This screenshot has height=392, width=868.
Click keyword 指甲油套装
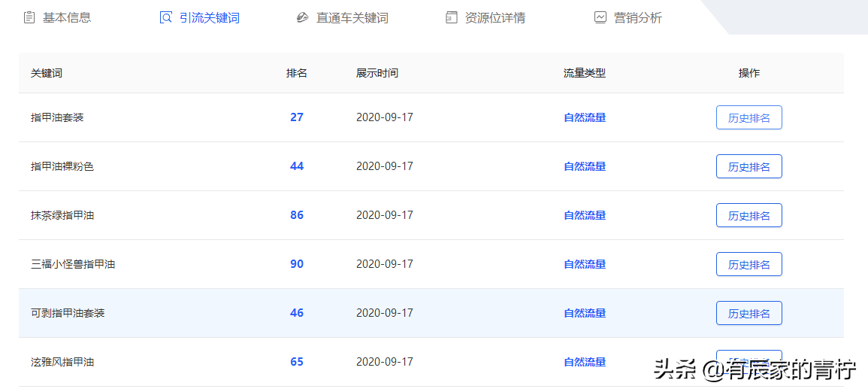[57, 117]
